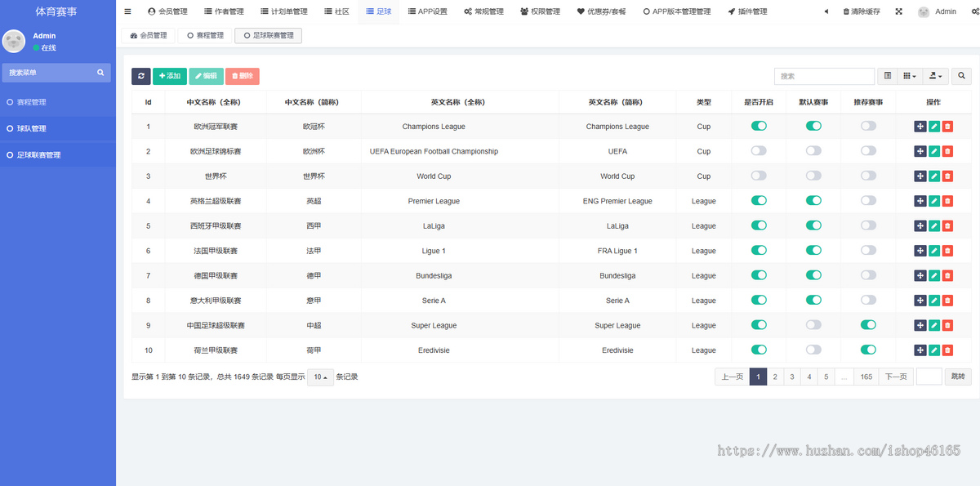Toggle 默认赛事 switch for 欧洲冠军联赛
This screenshot has height=486, width=980.
[813, 126]
